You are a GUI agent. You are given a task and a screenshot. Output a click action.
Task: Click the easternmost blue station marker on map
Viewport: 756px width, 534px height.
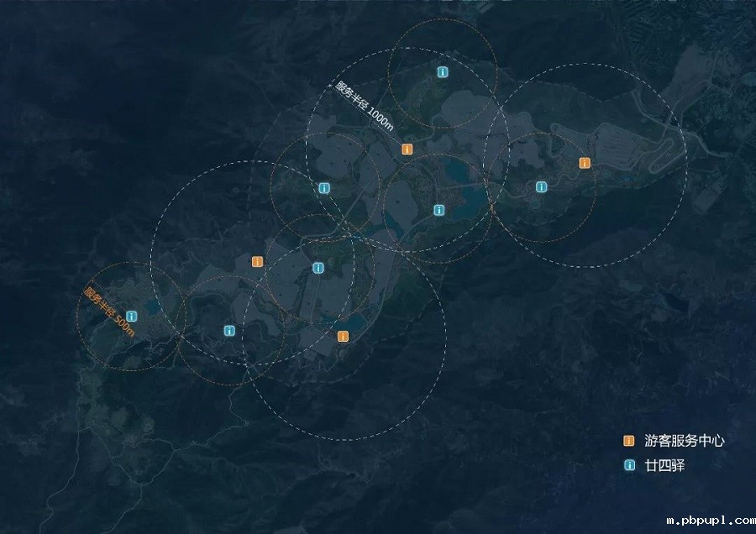[x=541, y=186]
